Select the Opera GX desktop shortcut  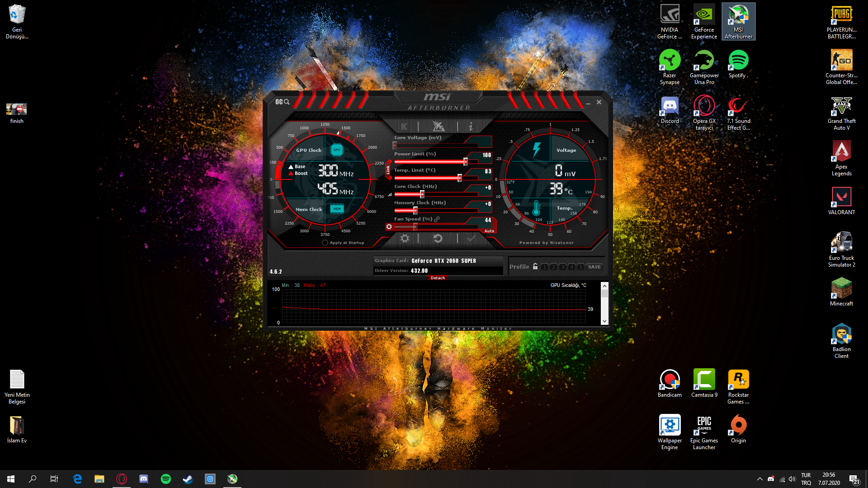pyautogui.click(x=704, y=113)
